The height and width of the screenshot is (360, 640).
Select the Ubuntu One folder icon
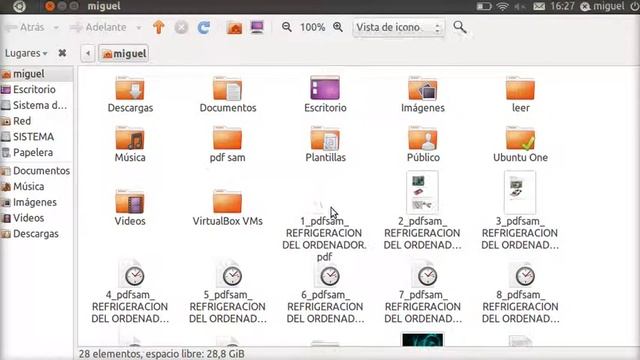(520, 138)
